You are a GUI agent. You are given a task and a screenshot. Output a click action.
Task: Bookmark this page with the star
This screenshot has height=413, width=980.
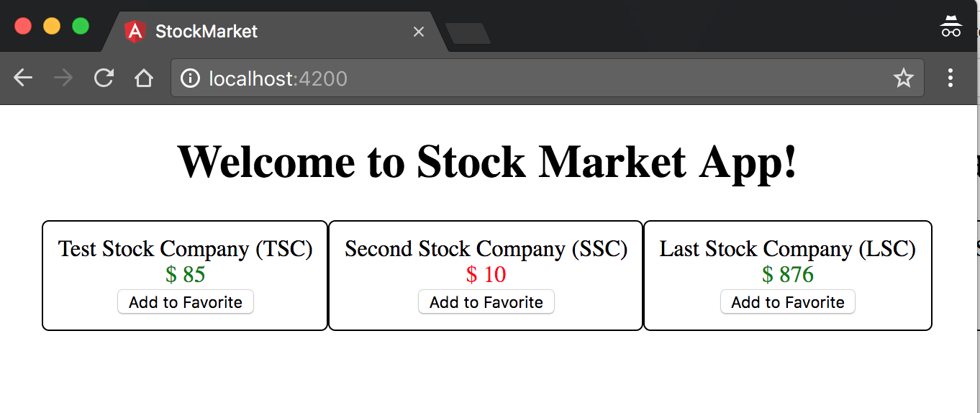point(903,78)
